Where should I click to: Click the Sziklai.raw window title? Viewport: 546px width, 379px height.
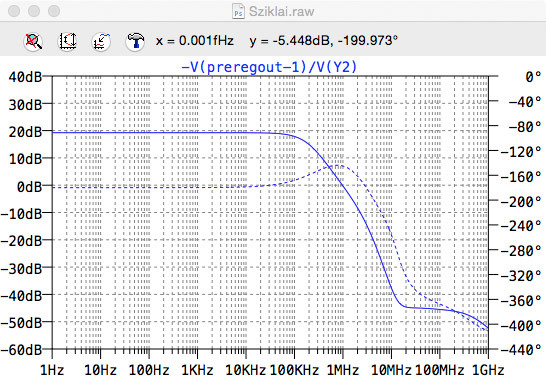[x=281, y=11]
